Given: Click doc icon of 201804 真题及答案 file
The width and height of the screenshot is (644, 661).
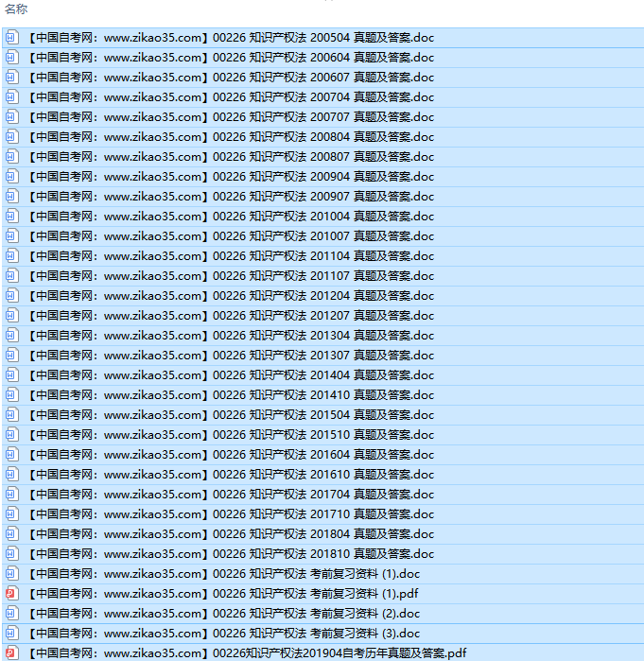Looking at the screenshot, I should point(11,534).
